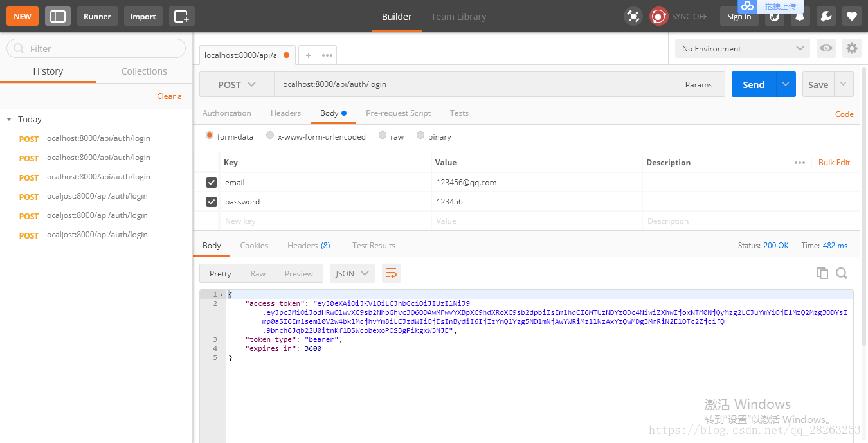Open the notifications bell icon
The width and height of the screenshot is (868, 443).
coord(800,16)
